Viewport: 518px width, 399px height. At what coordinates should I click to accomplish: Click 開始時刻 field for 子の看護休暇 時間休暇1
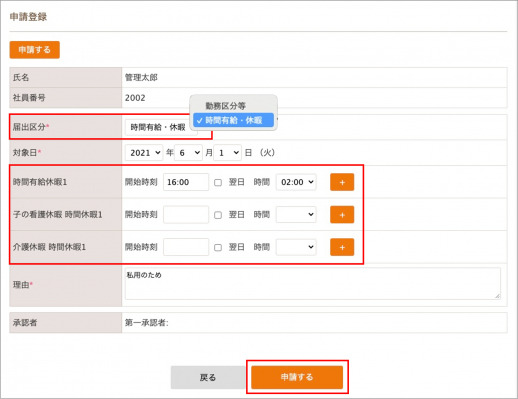tap(186, 214)
